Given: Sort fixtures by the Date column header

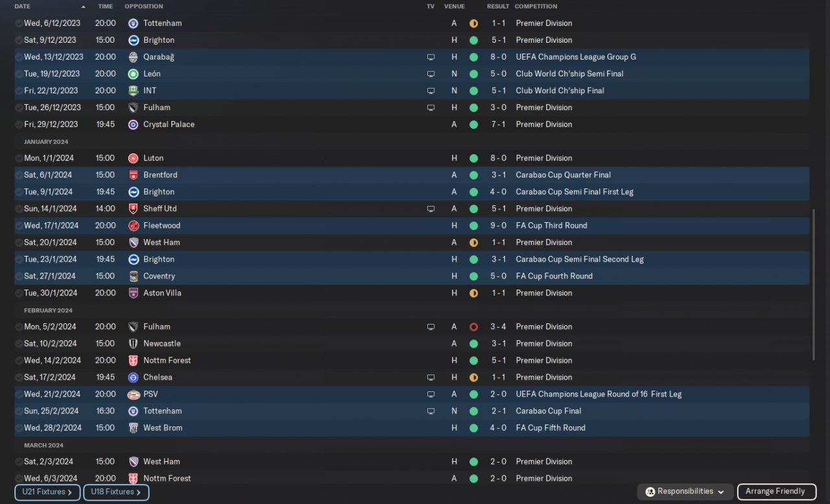Looking at the screenshot, I should pyautogui.click(x=23, y=6).
